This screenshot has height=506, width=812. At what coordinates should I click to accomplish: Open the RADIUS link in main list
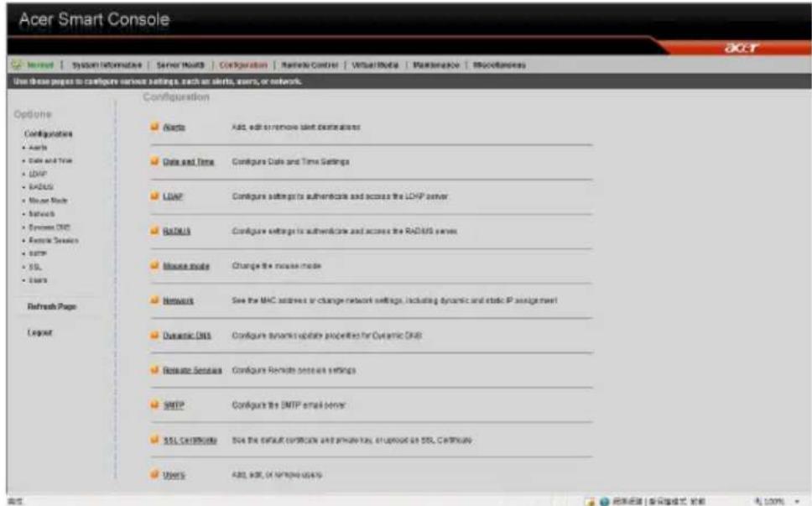(177, 232)
